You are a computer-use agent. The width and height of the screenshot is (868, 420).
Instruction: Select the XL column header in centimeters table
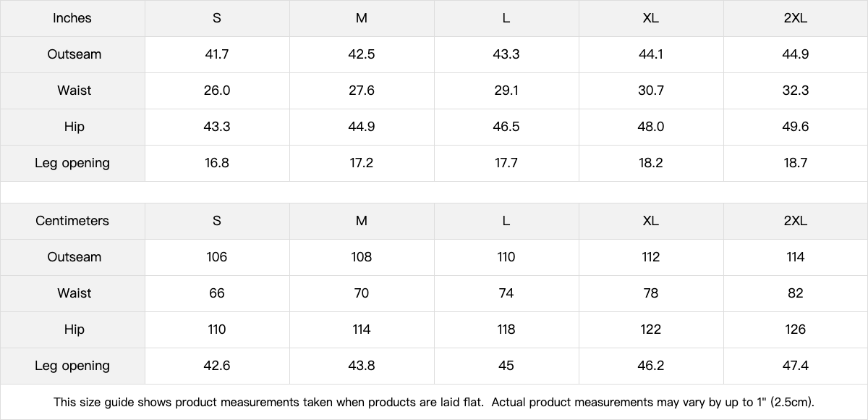(x=650, y=221)
